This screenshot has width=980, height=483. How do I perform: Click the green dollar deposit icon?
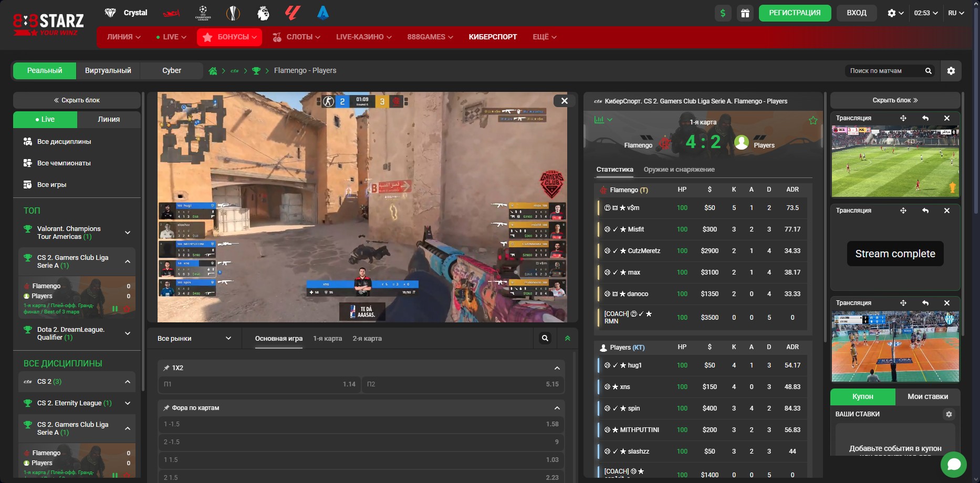(723, 13)
